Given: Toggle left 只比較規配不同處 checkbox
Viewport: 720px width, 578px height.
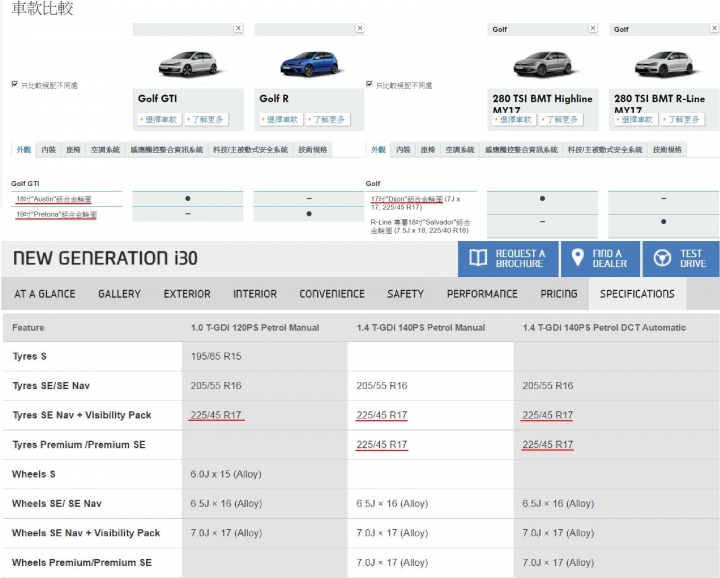Looking at the screenshot, I should (14, 85).
